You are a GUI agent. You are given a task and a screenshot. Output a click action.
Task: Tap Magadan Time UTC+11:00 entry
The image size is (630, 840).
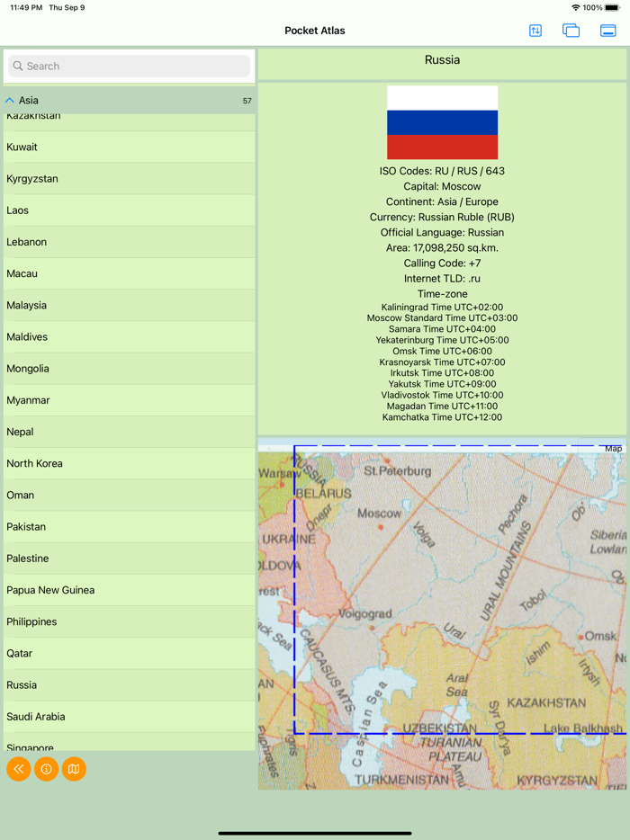click(x=442, y=407)
